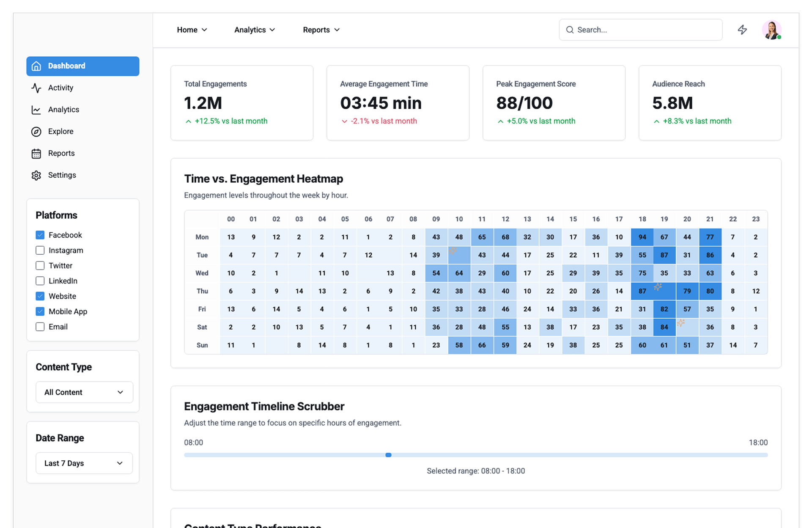
Task: Click the Analytics chart icon in sidebar
Action: [36, 110]
